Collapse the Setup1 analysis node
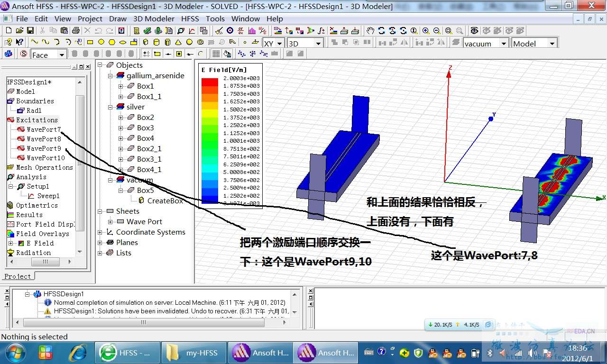Image resolution: width=607 pixels, height=364 pixels. click(11, 186)
